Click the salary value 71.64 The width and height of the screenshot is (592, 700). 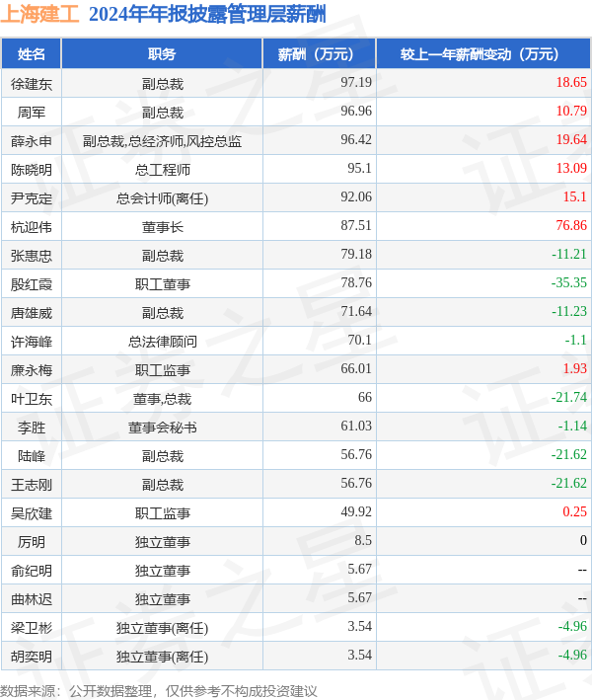pyautogui.click(x=356, y=311)
